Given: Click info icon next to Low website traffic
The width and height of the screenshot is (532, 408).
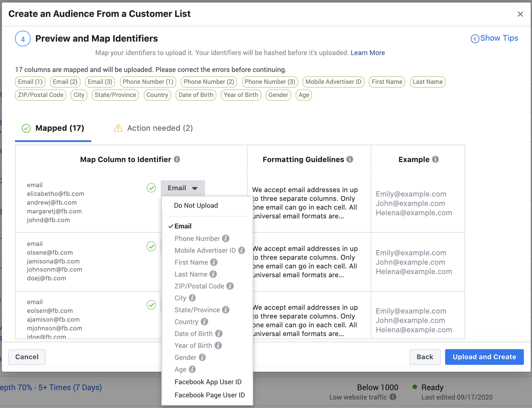Looking at the screenshot, I should (393, 397).
